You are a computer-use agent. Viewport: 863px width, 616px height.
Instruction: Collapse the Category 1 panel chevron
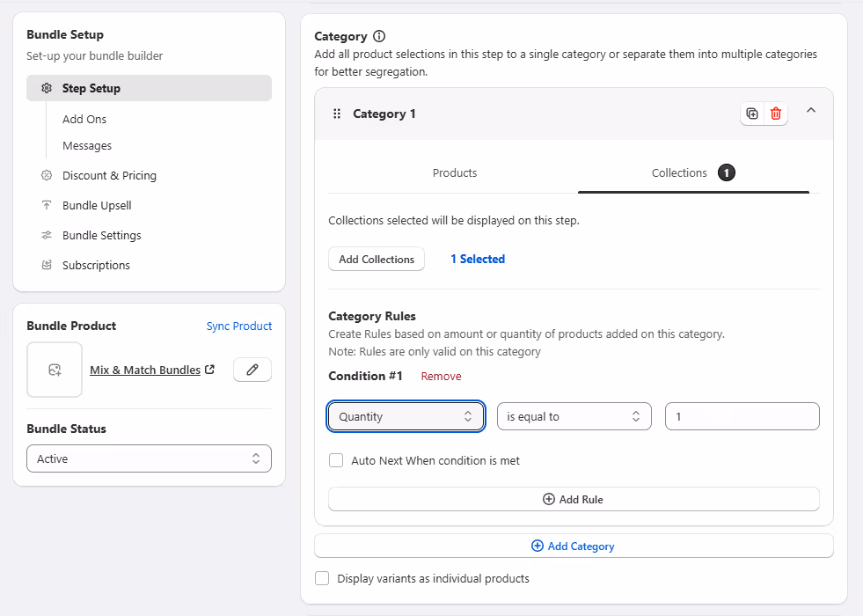811,111
